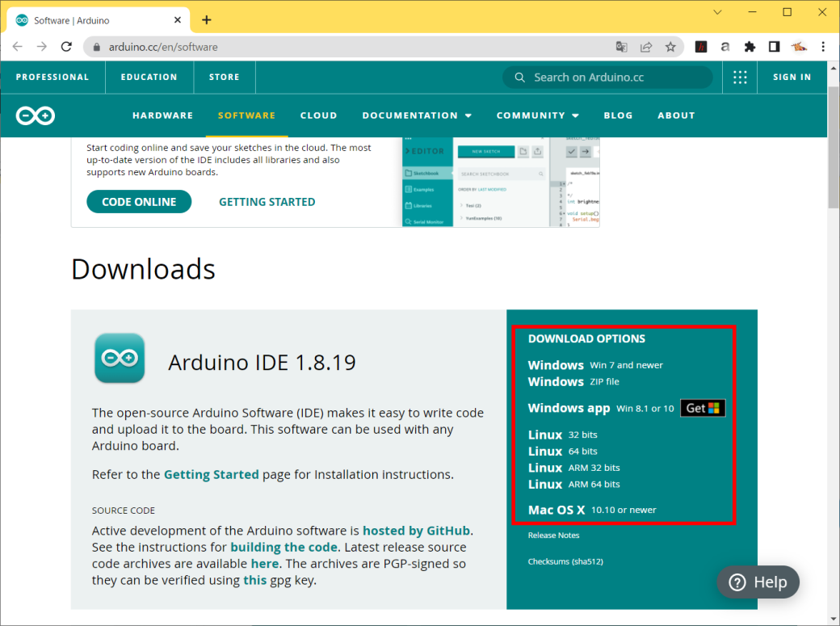Click the magnifier in the Arduino search bar
This screenshot has width=840, height=626.
(x=519, y=77)
